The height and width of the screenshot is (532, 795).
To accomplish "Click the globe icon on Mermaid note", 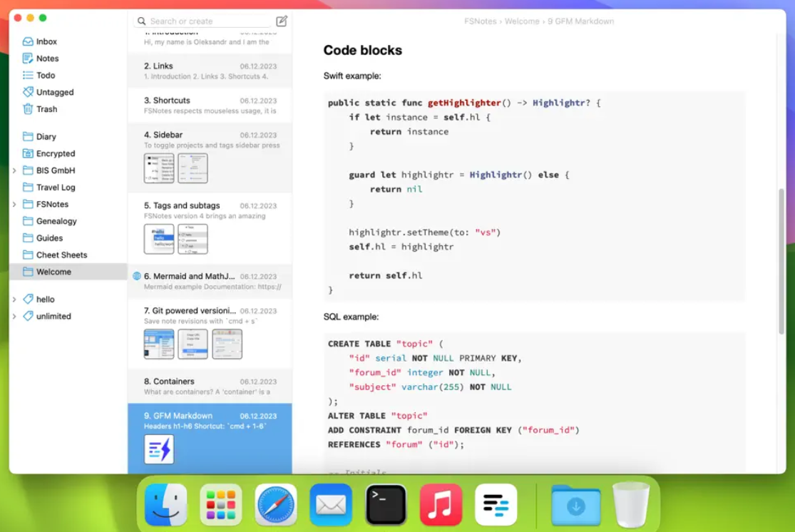I will coord(137,277).
